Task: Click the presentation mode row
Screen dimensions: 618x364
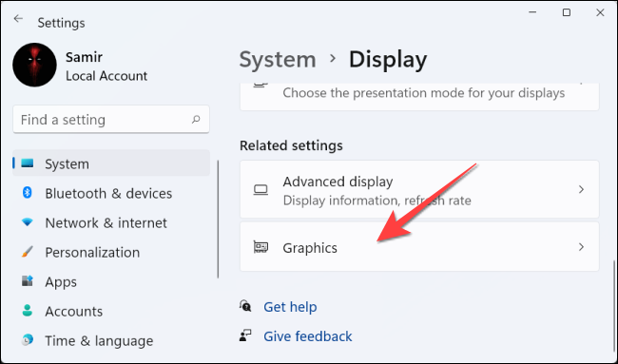Action: click(x=419, y=97)
